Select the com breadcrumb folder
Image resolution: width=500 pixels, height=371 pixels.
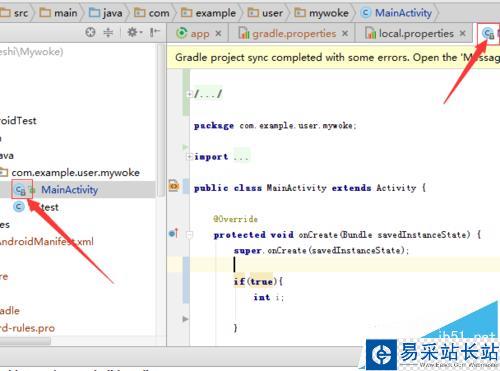point(152,13)
